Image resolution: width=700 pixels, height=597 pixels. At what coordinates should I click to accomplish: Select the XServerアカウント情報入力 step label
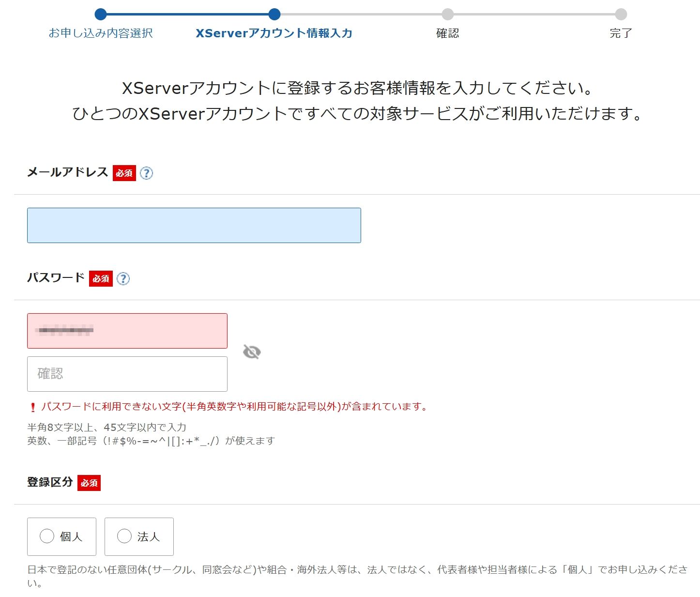coord(274,33)
